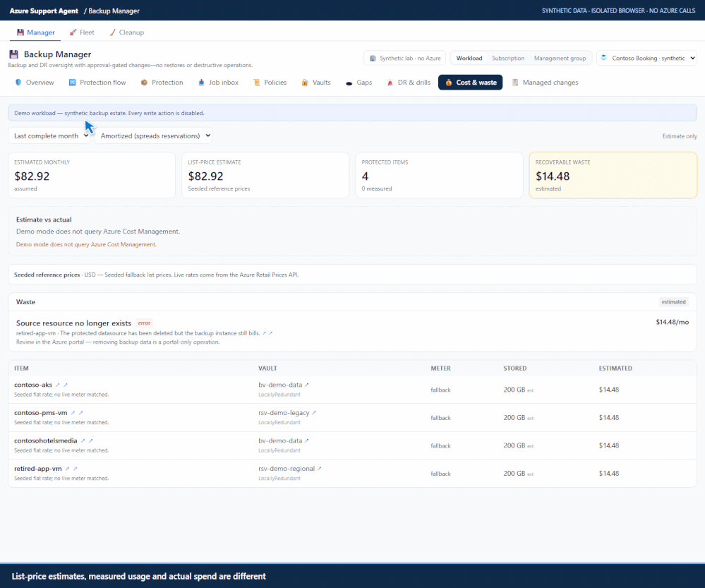Click the Overview shield icon
Image resolution: width=705 pixels, height=588 pixels.
coord(18,83)
